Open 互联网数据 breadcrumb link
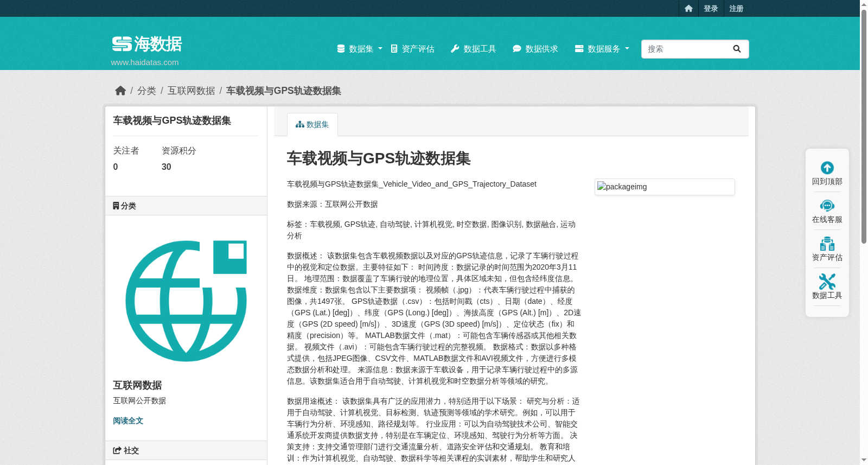This screenshot has height=465, width=868. (x=191, y=91)
